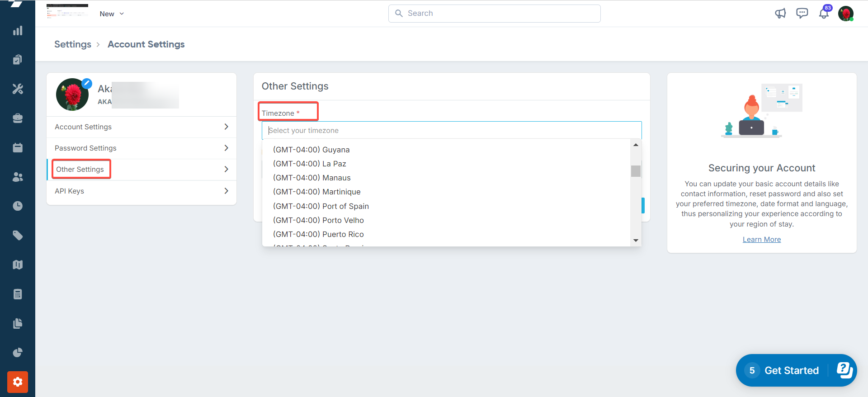Expand the New dropdown menu

[x=112, y=14]
